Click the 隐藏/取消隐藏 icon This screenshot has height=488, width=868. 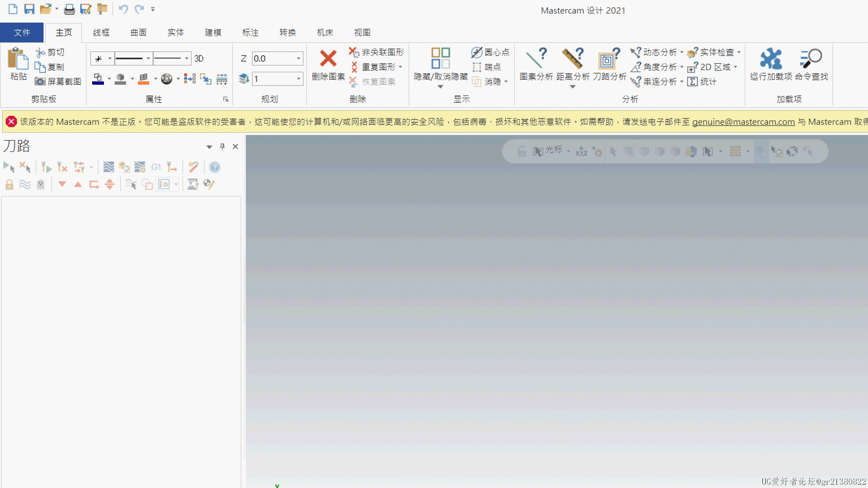[441, 58]
